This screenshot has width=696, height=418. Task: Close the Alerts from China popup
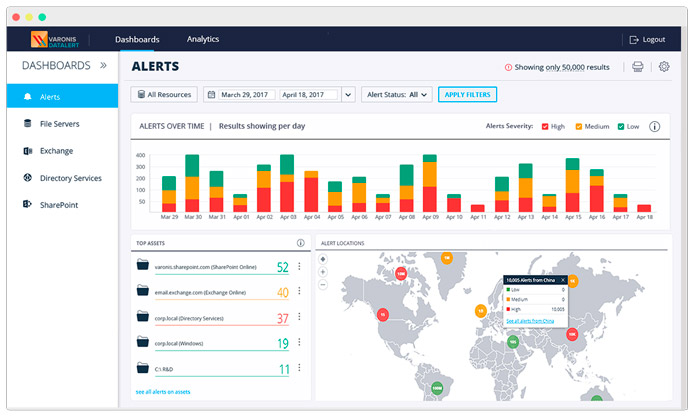click(562, 280)
